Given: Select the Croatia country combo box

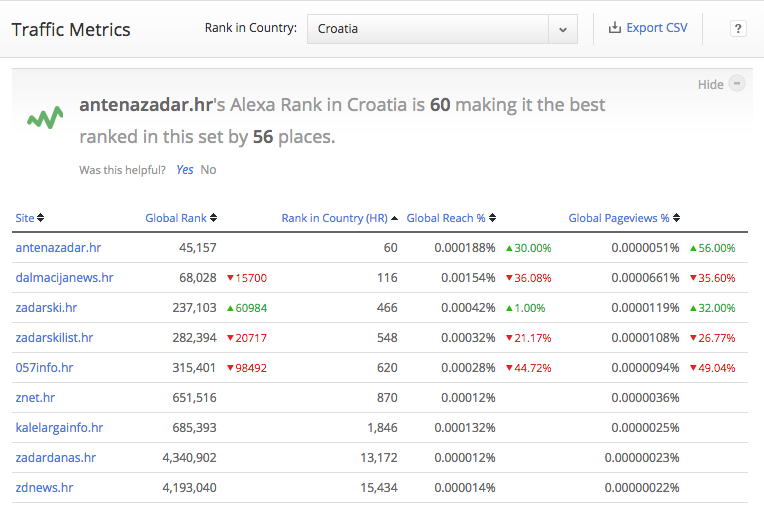Looking at the screenshot, I should point(428,29).
